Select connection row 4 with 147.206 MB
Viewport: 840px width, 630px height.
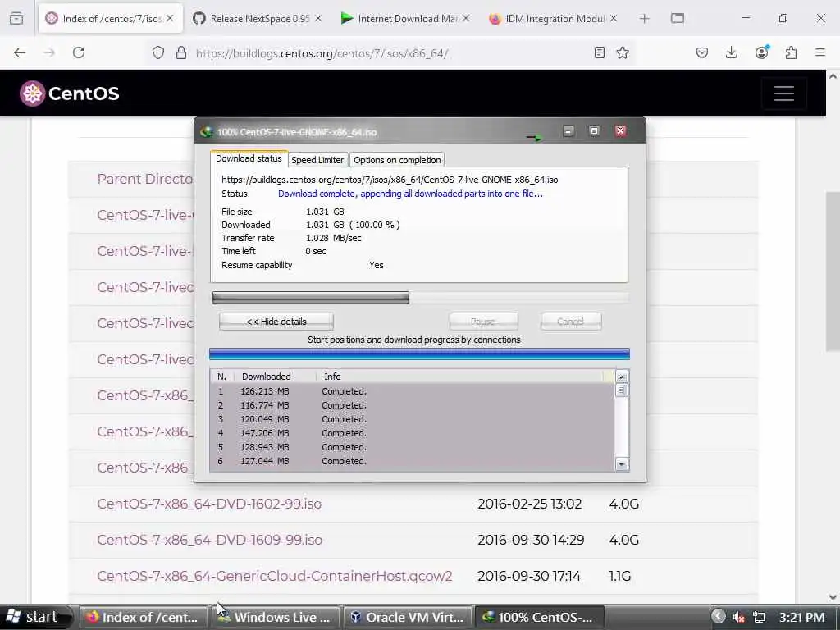coord(413,433)
